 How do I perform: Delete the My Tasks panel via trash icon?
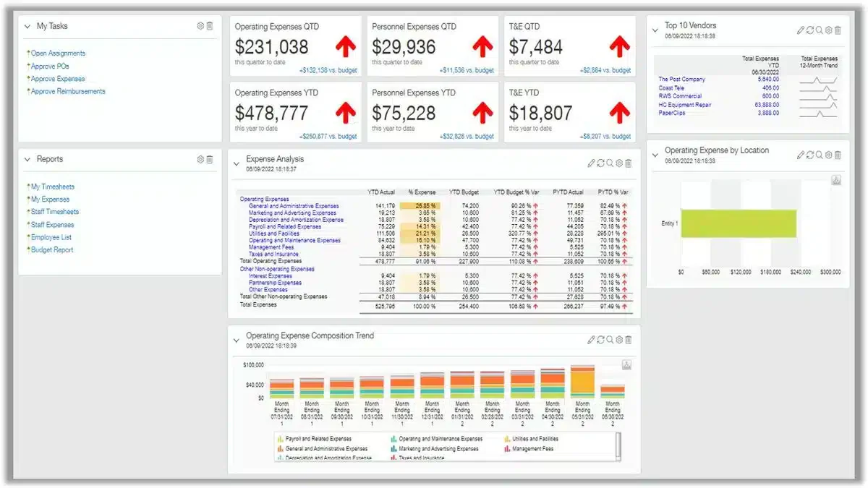coord(210,26)
